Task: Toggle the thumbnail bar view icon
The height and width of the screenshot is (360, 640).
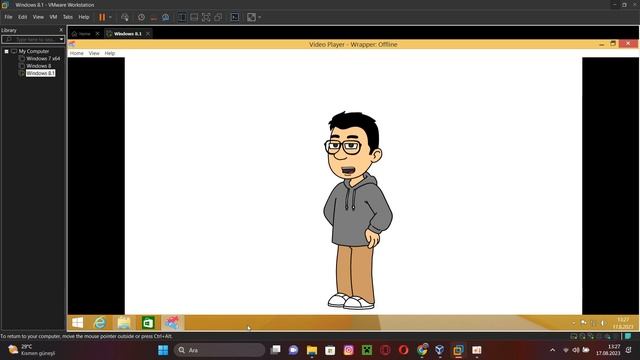Action: click(194, 17)
